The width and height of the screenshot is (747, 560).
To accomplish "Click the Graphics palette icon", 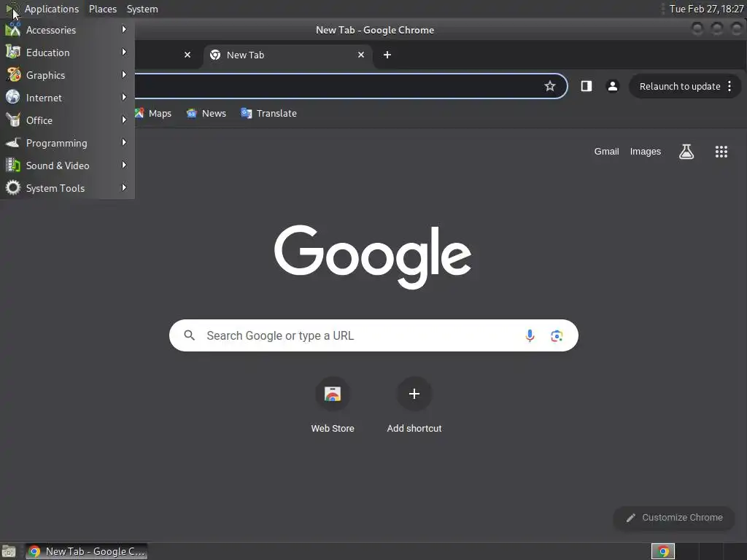I will click(13, 75).
